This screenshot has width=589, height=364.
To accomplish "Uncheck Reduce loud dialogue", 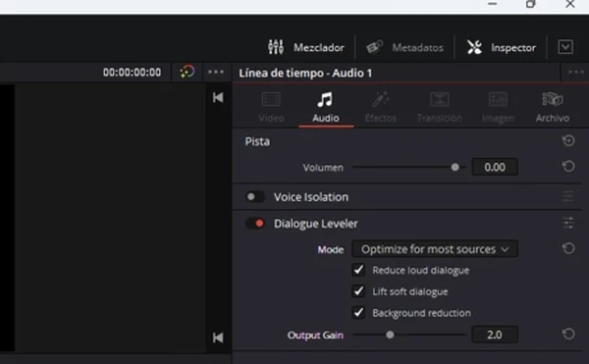I will click(358, 270).
